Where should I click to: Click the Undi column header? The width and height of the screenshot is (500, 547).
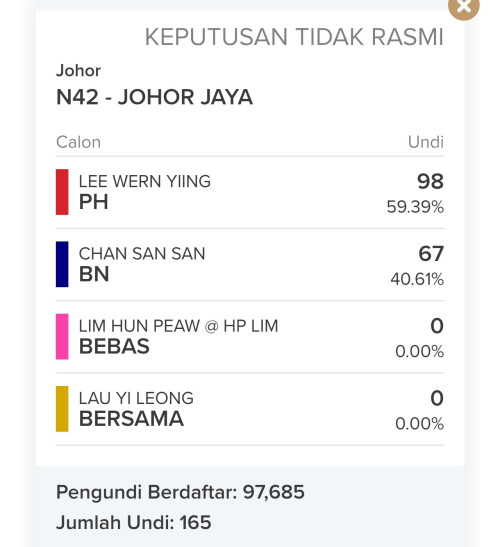click(x=426, y=142)
